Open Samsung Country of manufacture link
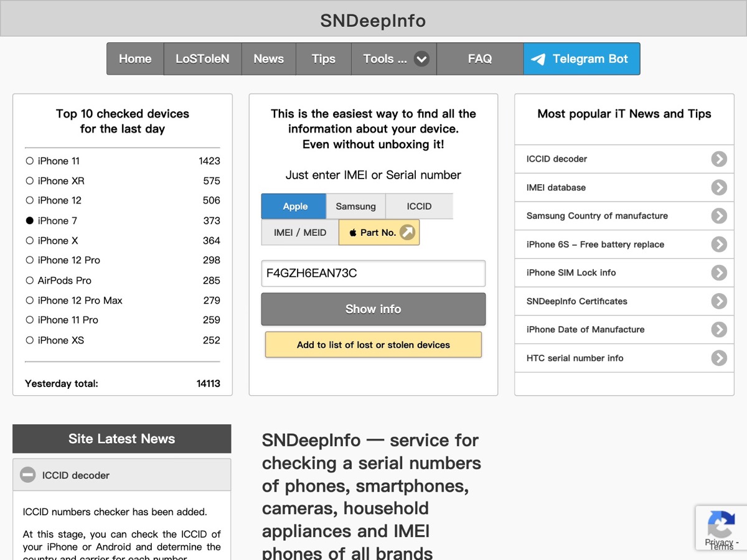 [624, 216]
